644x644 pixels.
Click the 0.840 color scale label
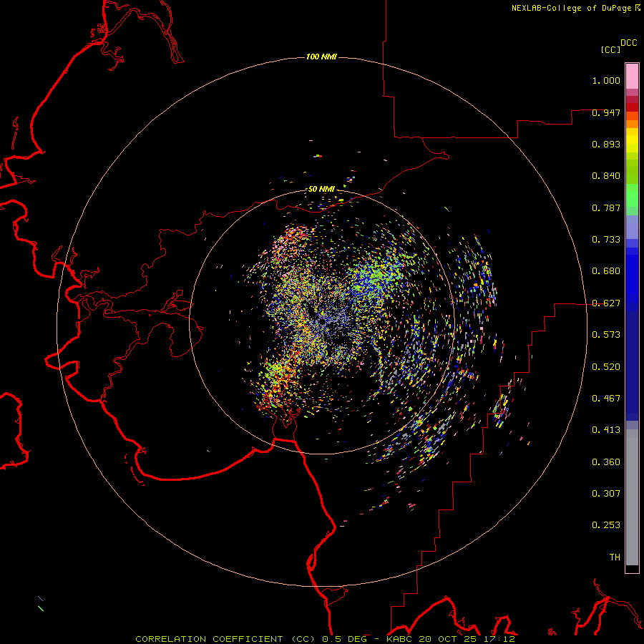pos(606,176)
